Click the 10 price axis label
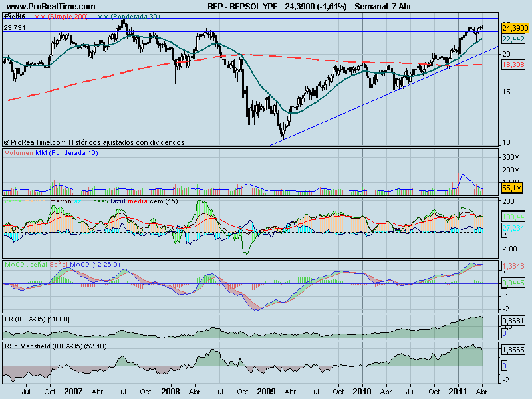Image resolution: width=532 pixels, height=399 pixels. click(507, 142)
